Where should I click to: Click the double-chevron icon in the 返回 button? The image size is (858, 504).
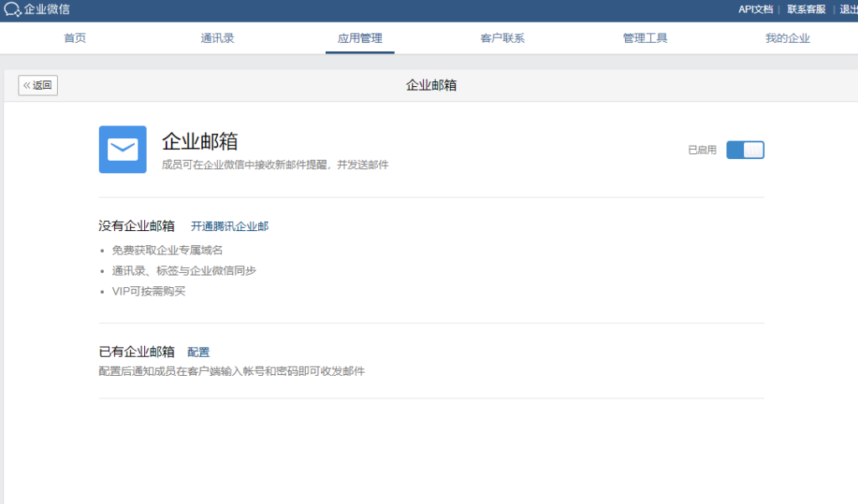(x=28, y=85)
